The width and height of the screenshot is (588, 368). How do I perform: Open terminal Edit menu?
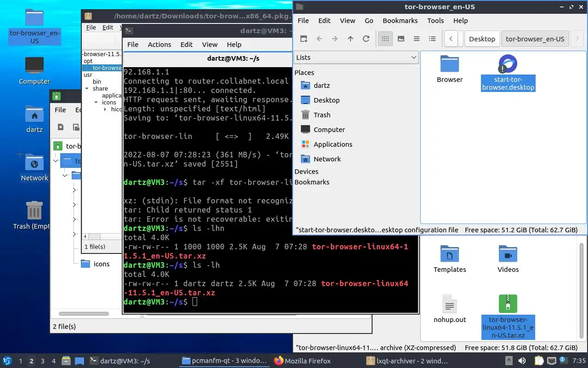click(x=187, y=44)
